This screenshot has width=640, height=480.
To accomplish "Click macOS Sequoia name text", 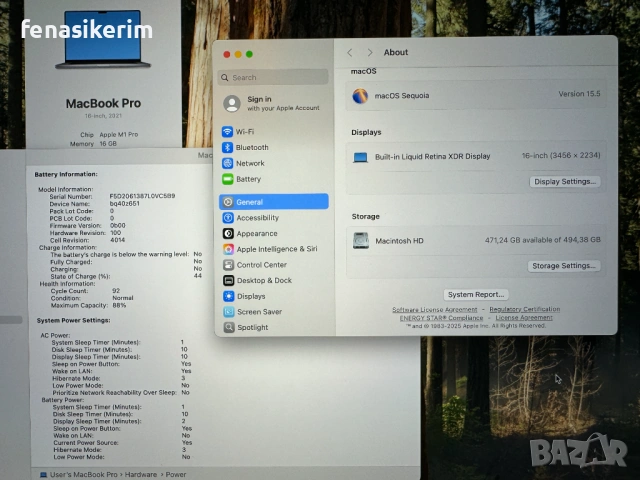I will pos(402,96).
